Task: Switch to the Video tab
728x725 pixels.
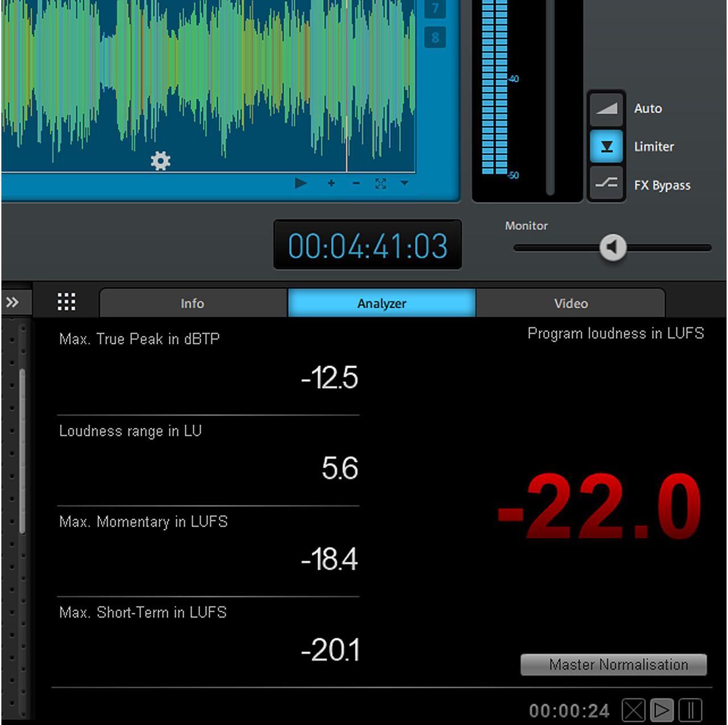Action: click(x=571, y=303)
